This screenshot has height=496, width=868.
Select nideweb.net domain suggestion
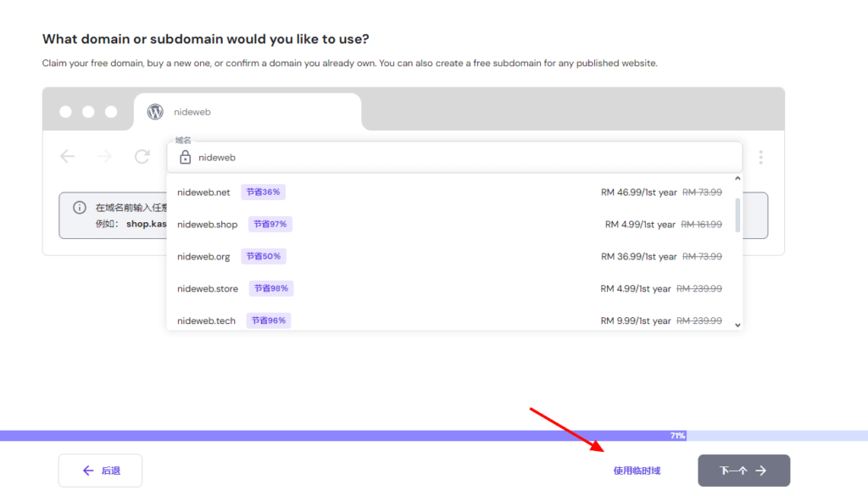[203, 192]
